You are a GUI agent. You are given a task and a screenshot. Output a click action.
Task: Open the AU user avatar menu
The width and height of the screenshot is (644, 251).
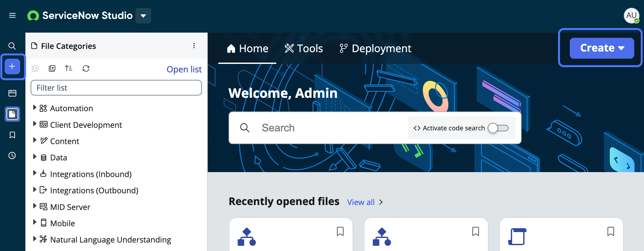coord(631,15)
